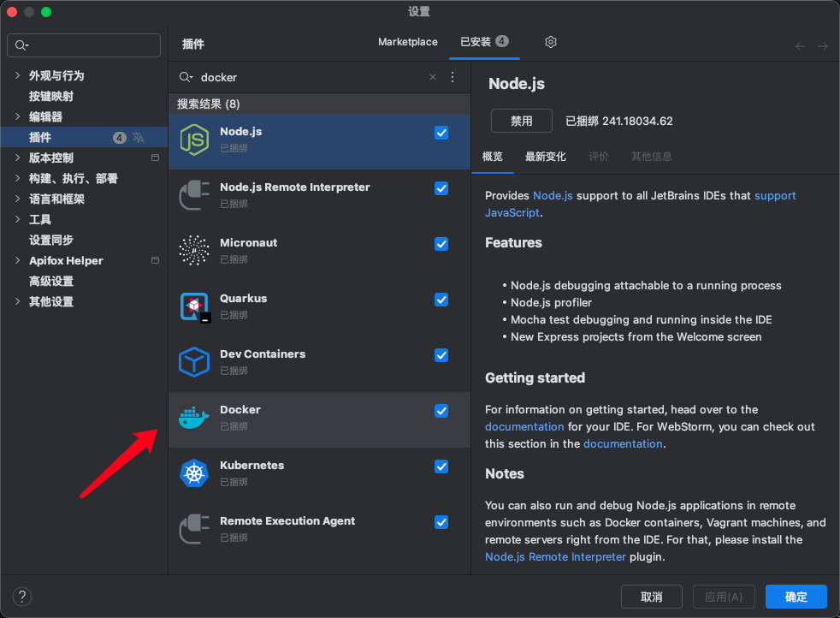Uncheck the Dev Containers plugin
This screenshot has height=618, width=840.
pos(441,355)
